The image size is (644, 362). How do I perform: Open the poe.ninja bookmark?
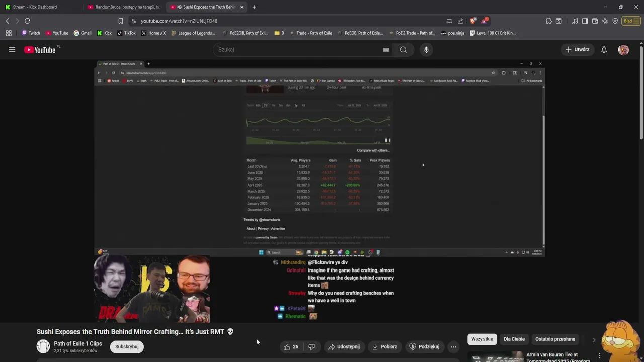[452, 33]
